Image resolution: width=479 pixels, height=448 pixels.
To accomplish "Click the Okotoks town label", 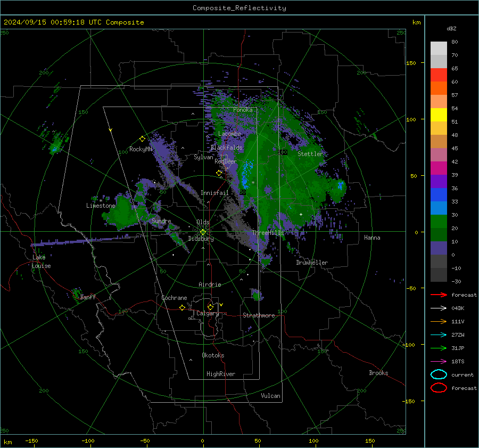I will (x=213, y=355).
